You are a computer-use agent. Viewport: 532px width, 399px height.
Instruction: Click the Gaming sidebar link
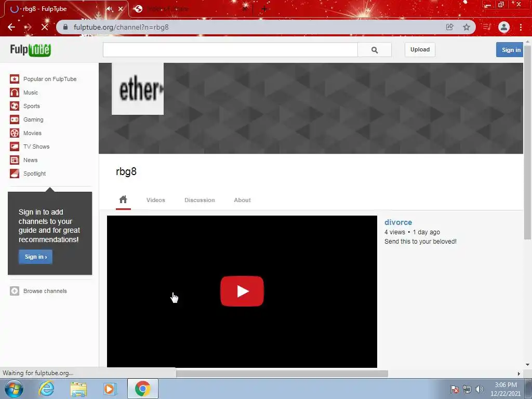point(33,120)
